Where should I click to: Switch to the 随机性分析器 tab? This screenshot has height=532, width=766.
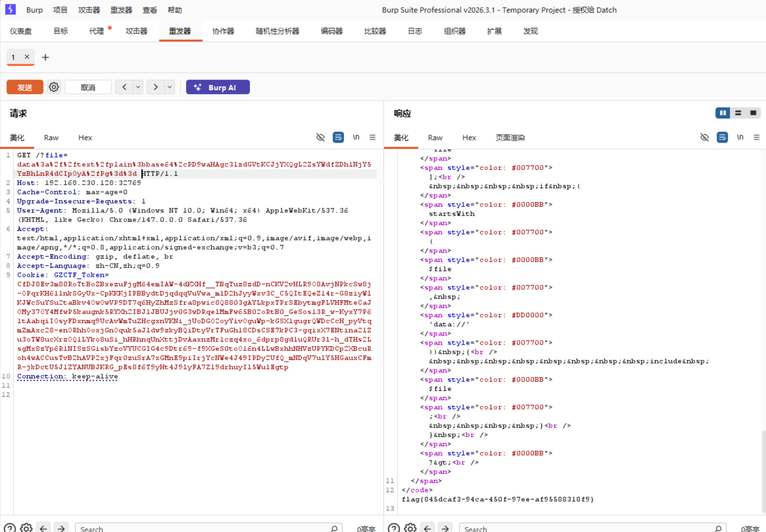pos(277,31)
